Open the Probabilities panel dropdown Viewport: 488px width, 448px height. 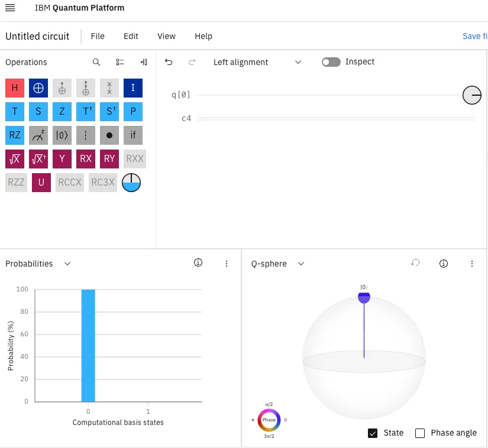tap(67, 264)
